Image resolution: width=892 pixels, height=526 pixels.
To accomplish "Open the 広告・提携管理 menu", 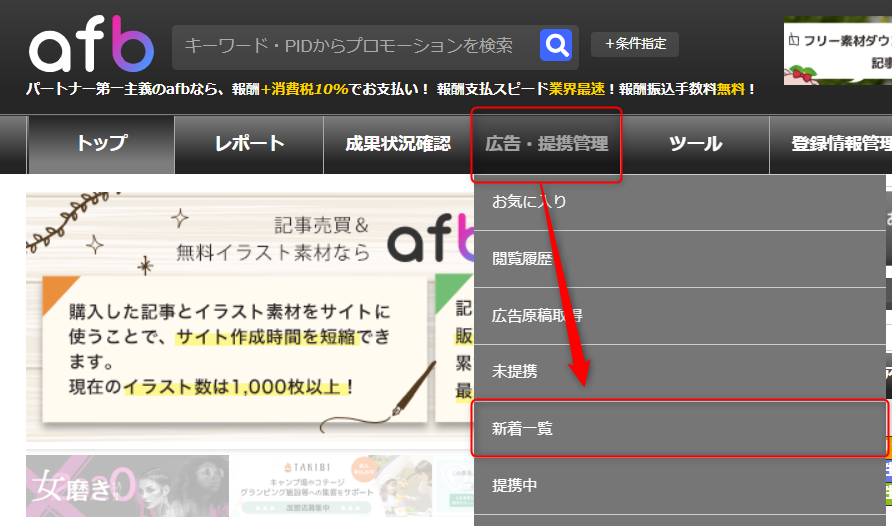I will (x=547, y=144).
